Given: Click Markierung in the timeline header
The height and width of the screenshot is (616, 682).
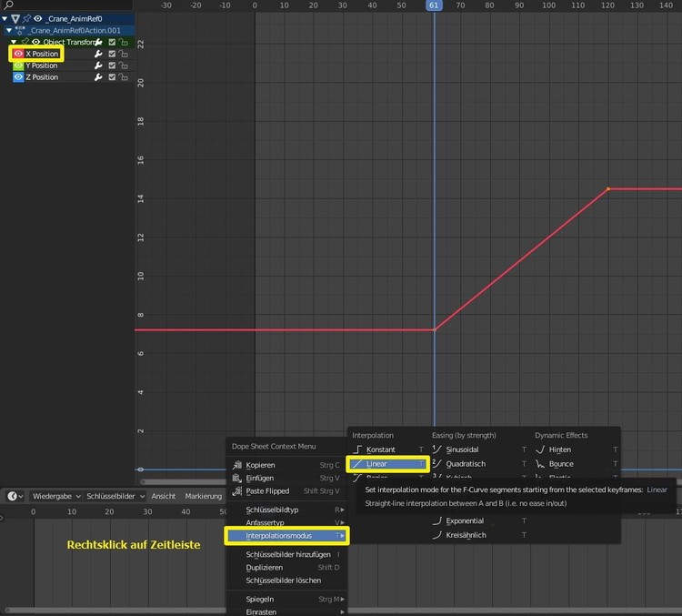Looking at the screenshot, I should coord(203,496).
